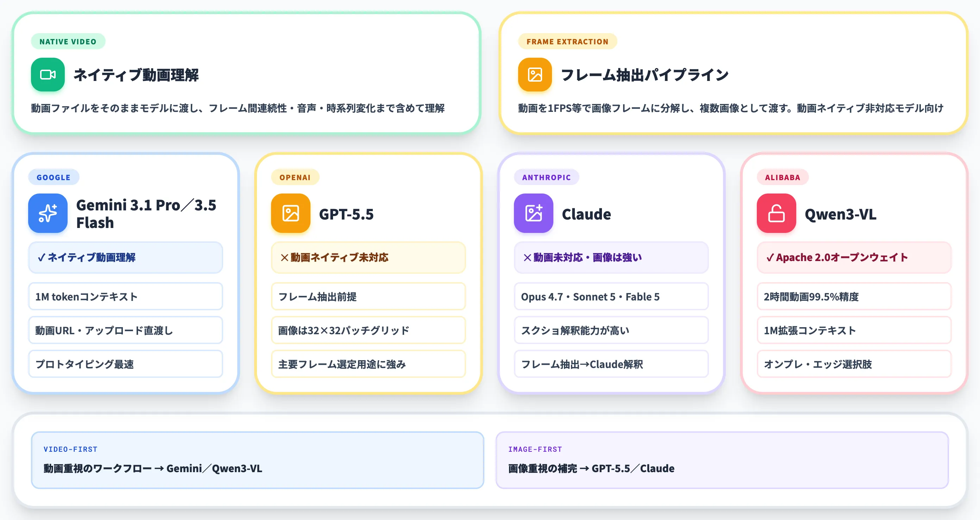
Task: Click the 2時間動画99.5%精度 row
Action: coord(854,297)
